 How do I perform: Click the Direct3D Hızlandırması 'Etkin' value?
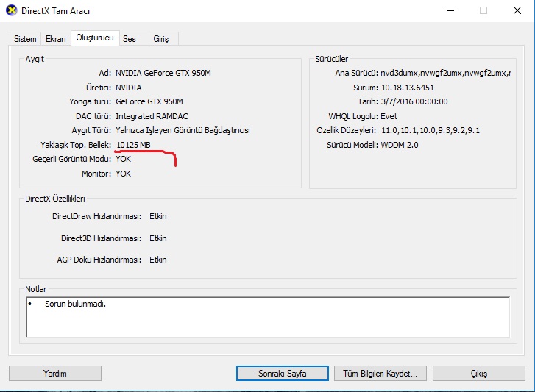click(x=158, y=238)
